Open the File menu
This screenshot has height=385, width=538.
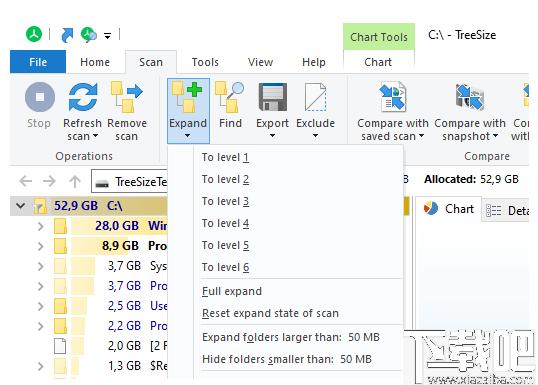click(x=38, y=62)
